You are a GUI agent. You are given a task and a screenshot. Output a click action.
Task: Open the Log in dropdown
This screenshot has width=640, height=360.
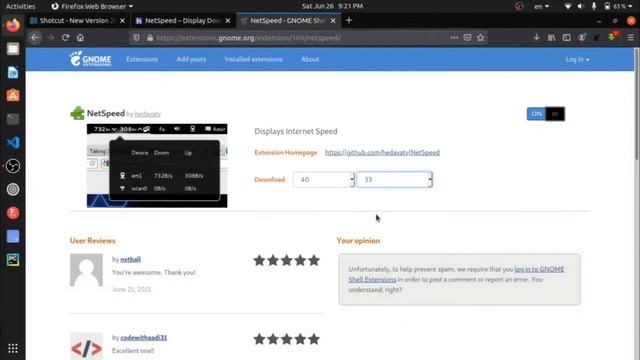(577, 60)
